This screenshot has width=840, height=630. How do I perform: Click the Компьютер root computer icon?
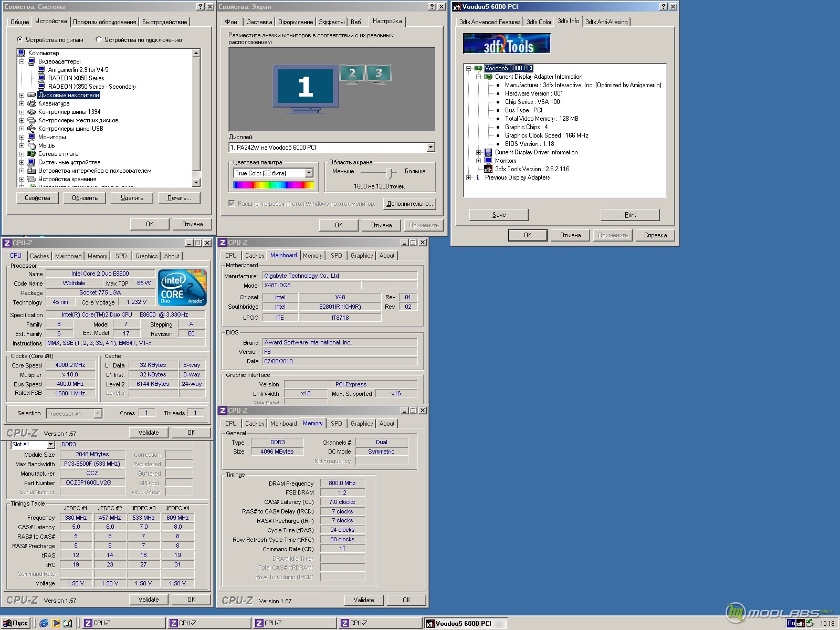pos(22,52)
